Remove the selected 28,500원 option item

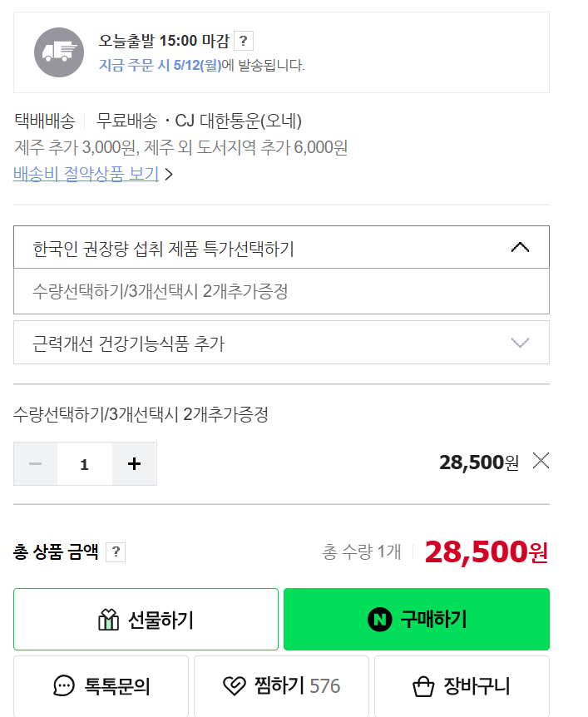tap(541, 461)
